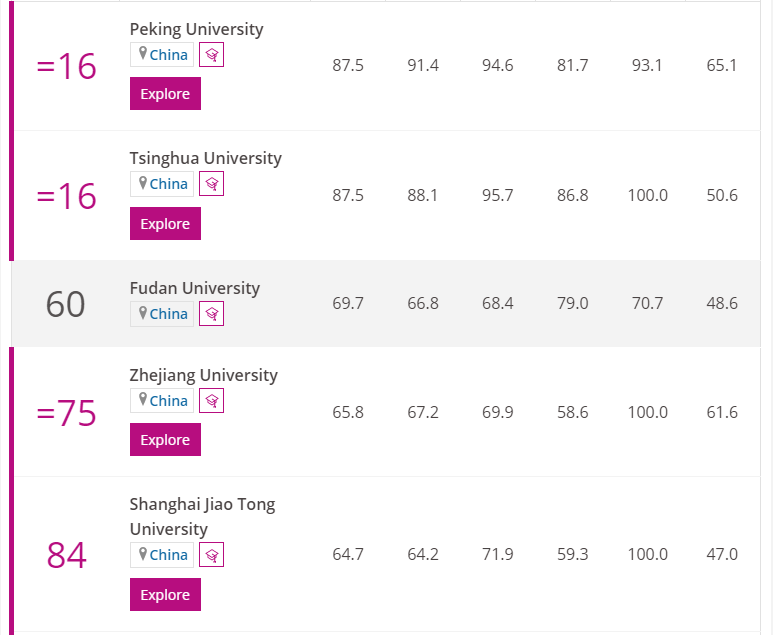This screenshot has width=773, height=635.
Task: Explore Tsinghua University details
Action: [x=165, y=223]
